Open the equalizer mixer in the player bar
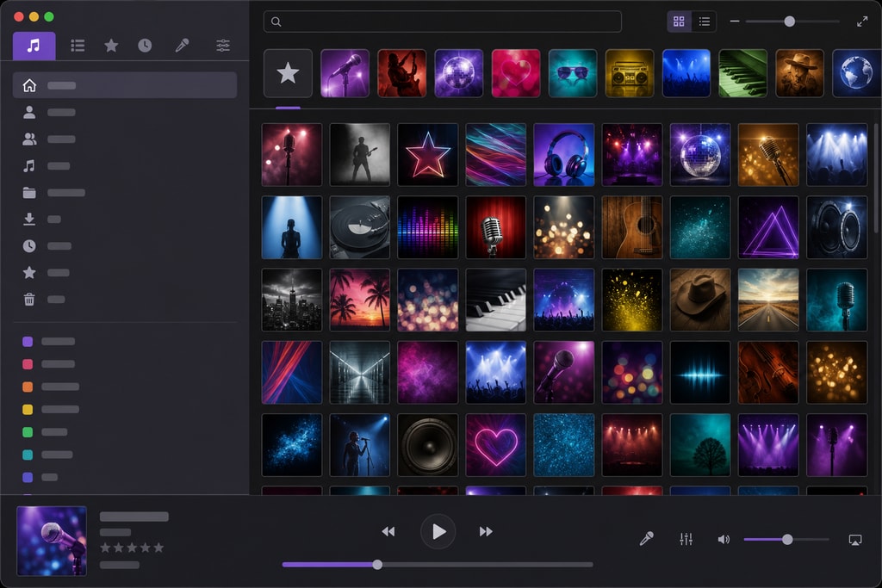The image size is (882, 588). [686, 539]
